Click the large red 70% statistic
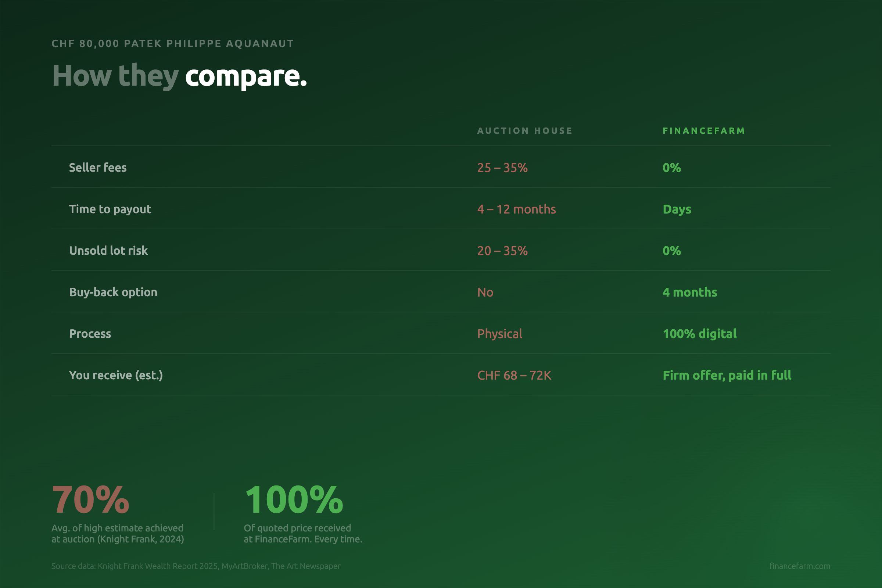Viewport: 882px width, 588px height. coord(90,500)
